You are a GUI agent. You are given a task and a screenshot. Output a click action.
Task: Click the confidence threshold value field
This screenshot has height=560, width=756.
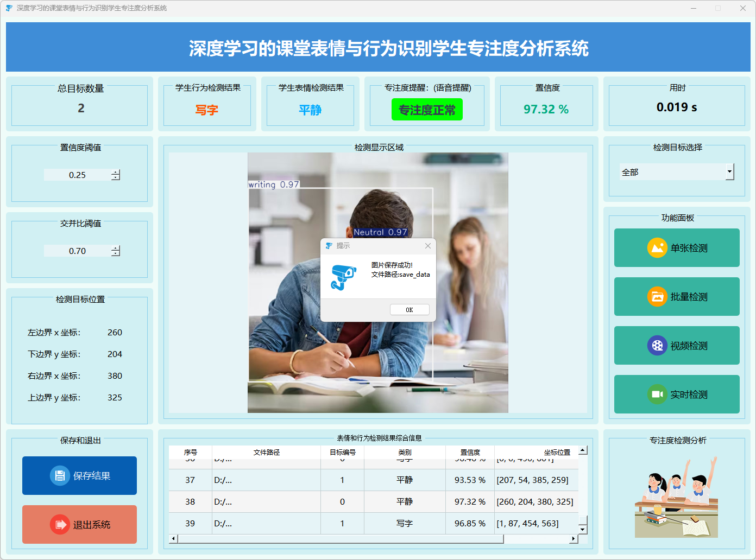tap(77, 175)
